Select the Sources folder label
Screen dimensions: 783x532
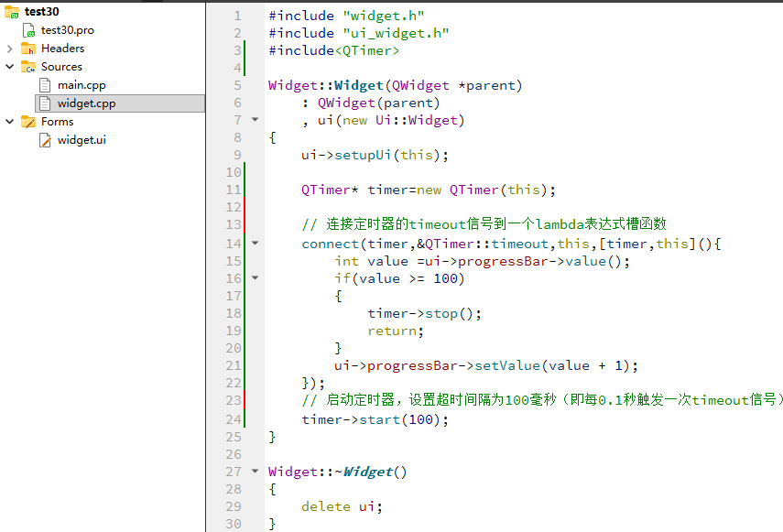coord(61,66)
